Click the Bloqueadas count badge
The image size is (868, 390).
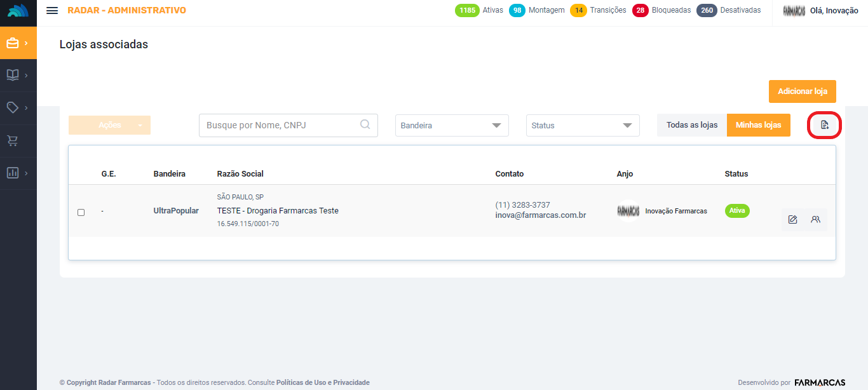[x=640, y=10]
